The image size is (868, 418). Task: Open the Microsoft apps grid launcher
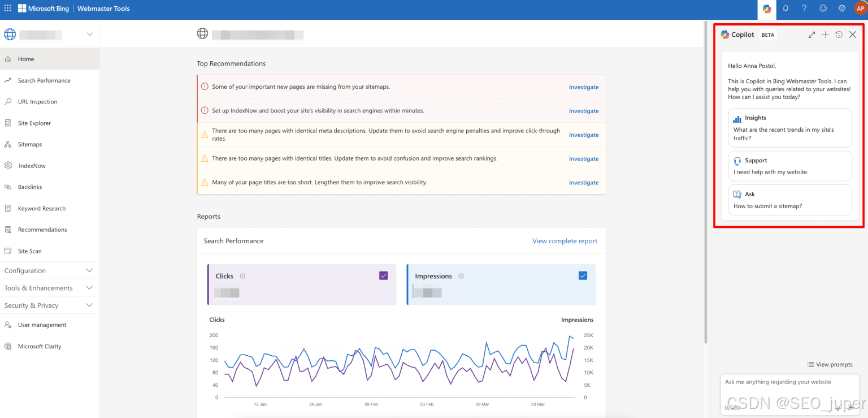pos(7,8)
